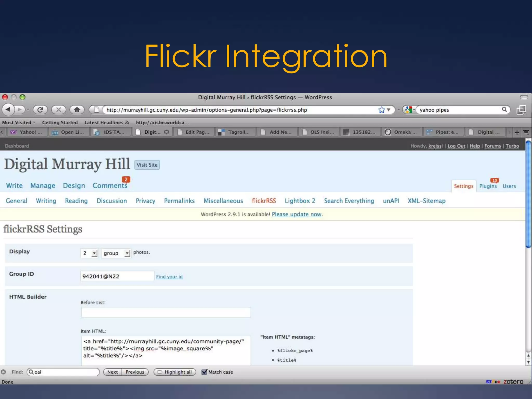Image resolution: width=532 pixels, height=399 pixels.
Task: Click the Dashboard link in header
Action: click(x=17, y=146)
